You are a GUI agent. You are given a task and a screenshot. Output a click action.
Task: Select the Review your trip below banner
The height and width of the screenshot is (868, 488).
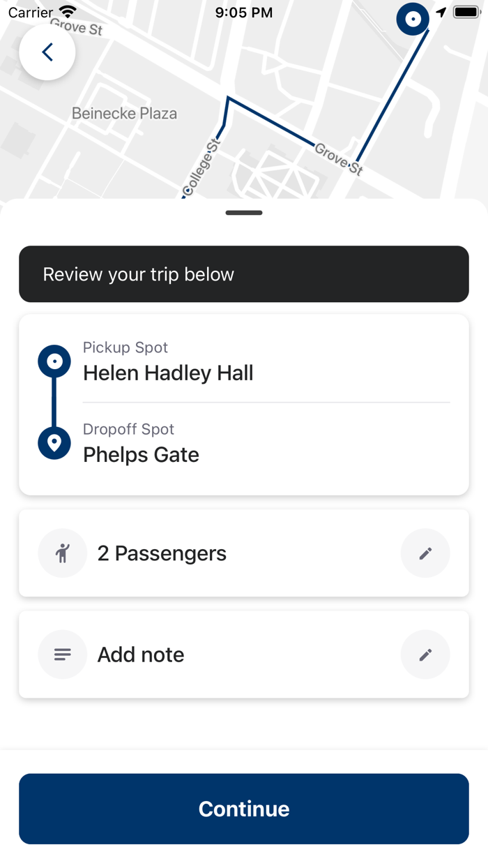pyautogui.click(x=243, y=274)
